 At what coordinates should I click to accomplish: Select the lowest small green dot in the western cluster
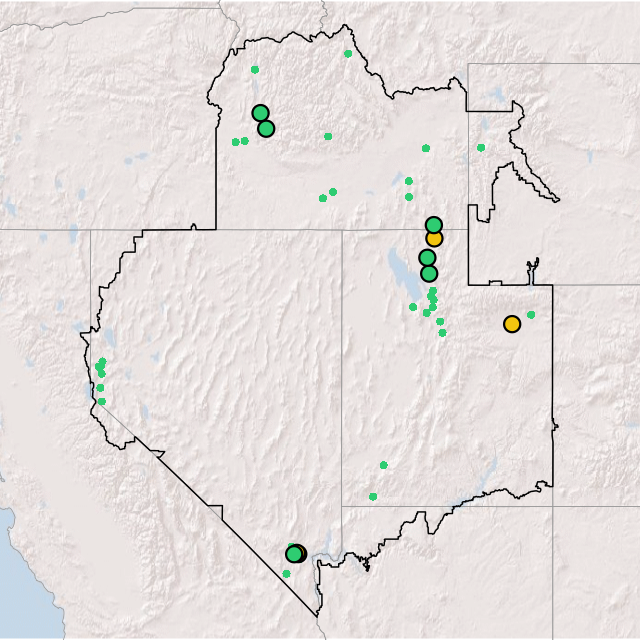tap(101, 401)
